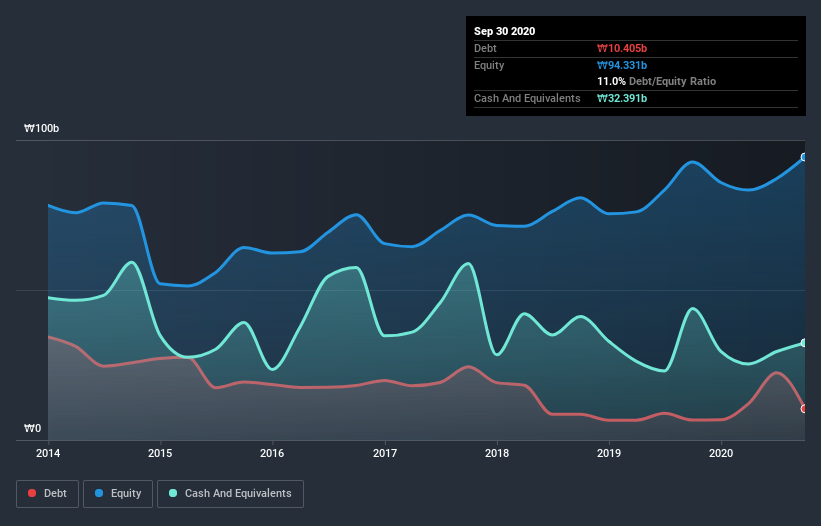This screenshot has width=821, height=526.
Task: Click the Debt row label in tooltip
Action: 485,48
